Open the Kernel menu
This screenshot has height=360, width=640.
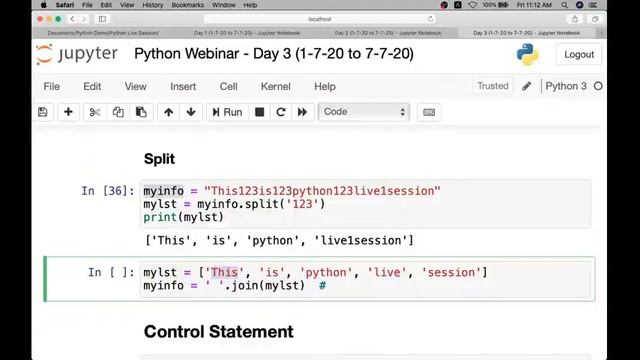tap(276, 87)
